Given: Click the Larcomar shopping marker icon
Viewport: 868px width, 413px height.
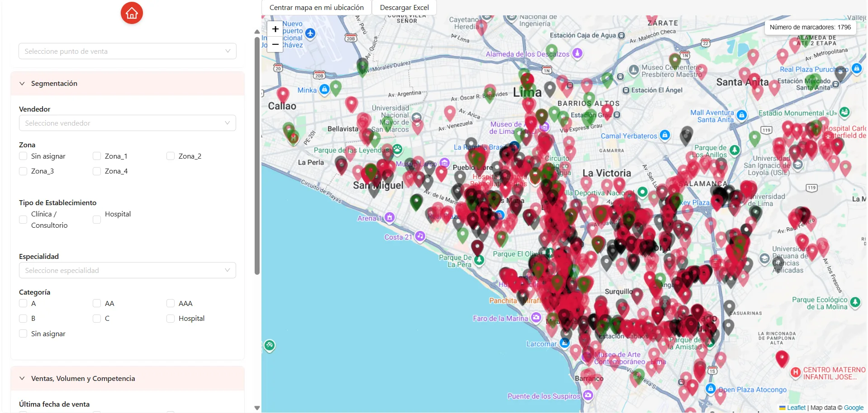Looking at the screenshot, I should coord(564,343).
